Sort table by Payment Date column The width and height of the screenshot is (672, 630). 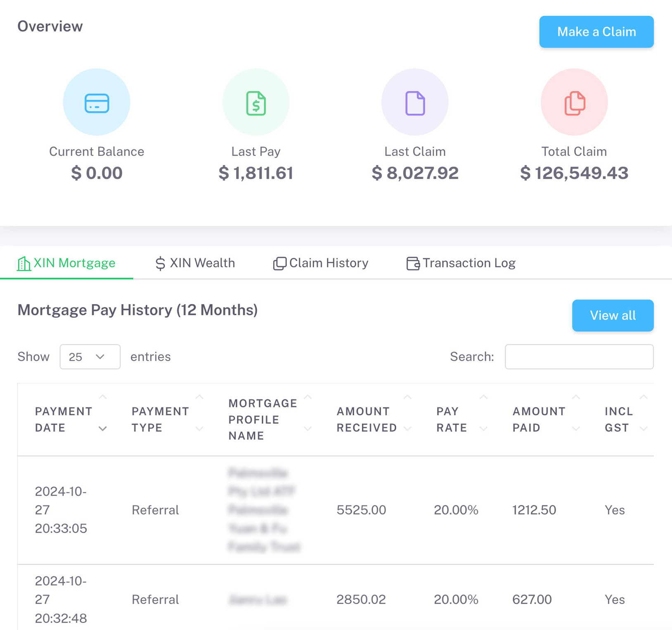click(x=64, y=419)
